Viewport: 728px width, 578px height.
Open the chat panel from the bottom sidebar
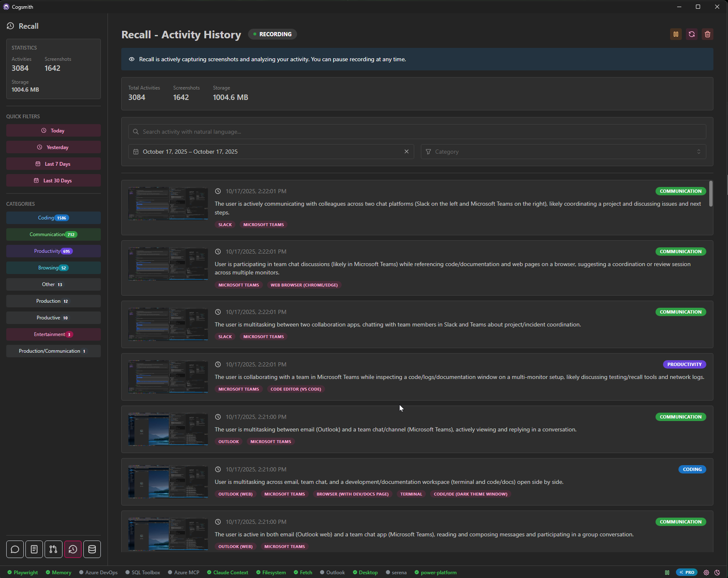(x=15, y=549)
